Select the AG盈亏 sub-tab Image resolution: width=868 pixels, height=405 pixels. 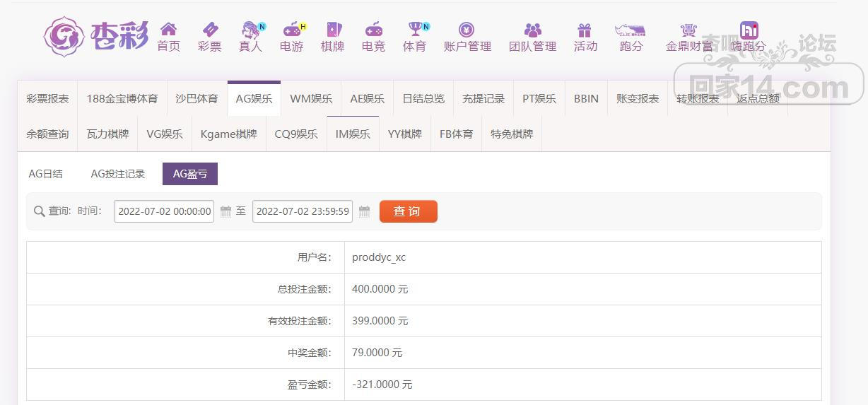(190, 174)
